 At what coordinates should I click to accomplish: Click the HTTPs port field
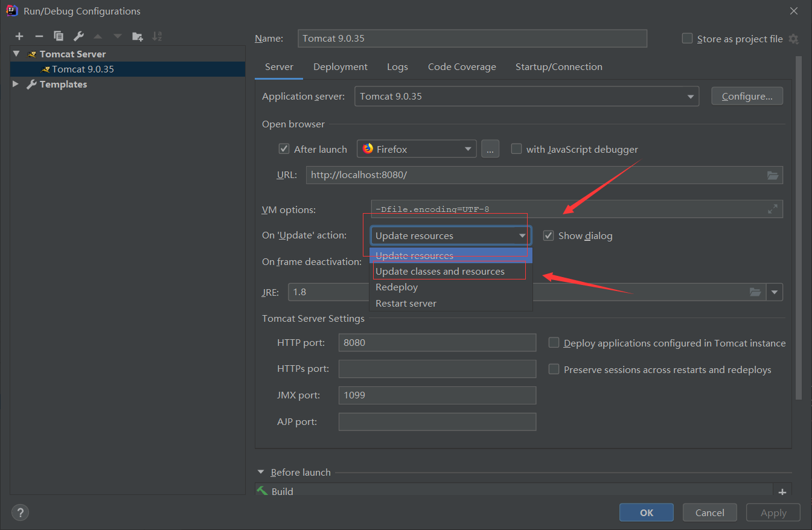point(437,369)
